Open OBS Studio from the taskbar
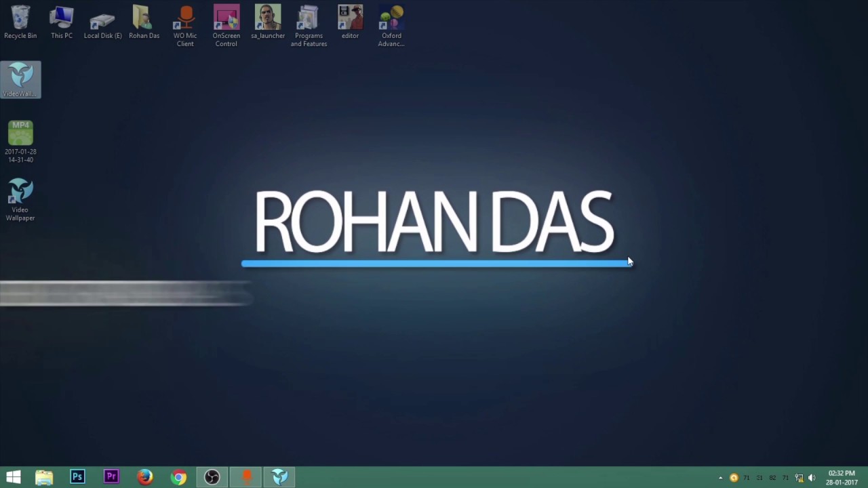Image resolution: width=868 pixels, height=488 pixels. click(212, 477)
